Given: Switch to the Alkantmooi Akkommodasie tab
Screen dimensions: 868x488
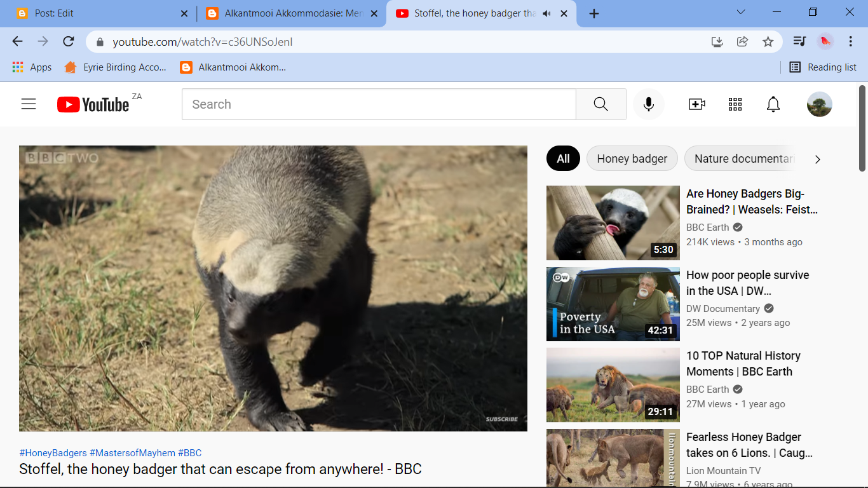Looking at the screenshot, I should (x=291, y=13).
